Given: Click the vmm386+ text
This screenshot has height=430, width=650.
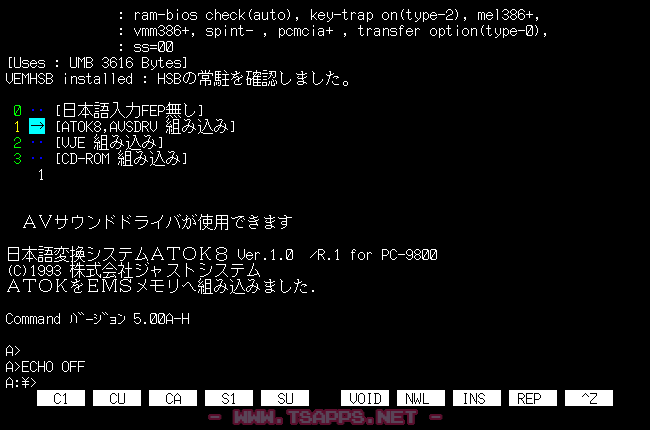Looking at the screenshot, I should [161, 31].
